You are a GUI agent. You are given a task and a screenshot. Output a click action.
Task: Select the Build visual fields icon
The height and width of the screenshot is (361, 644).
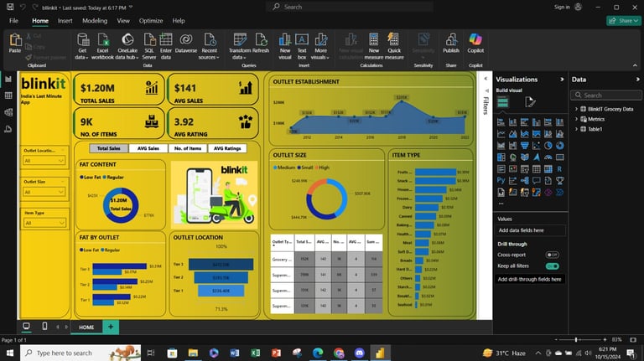pos(503,101)
